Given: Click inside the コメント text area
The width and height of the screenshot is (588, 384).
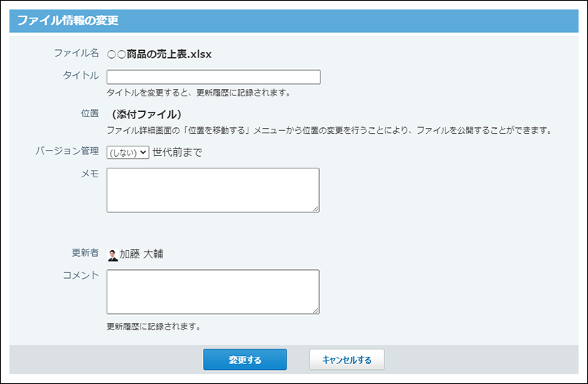Looking at the screenshot, I should (213, 291).
